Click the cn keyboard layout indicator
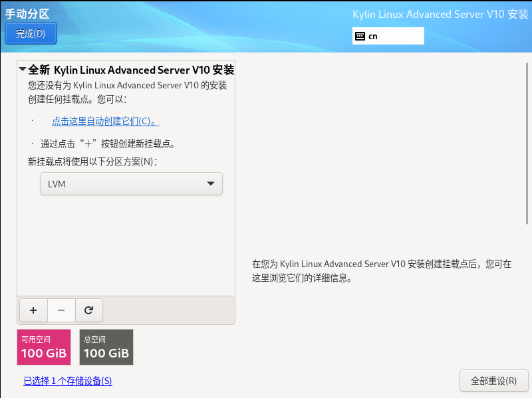The height and width of the screenshot is (398, 532). coord(388,36)
